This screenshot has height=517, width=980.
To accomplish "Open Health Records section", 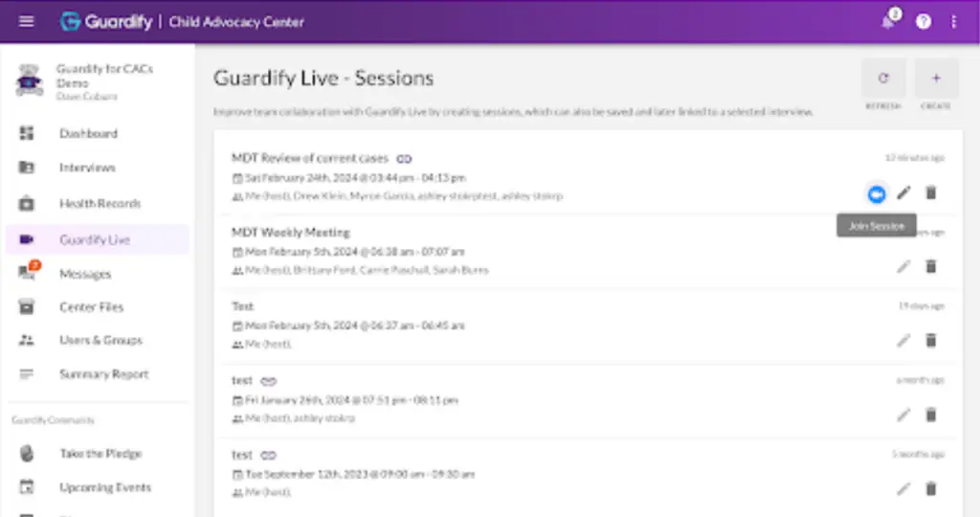I will click(x=100, y=204).
